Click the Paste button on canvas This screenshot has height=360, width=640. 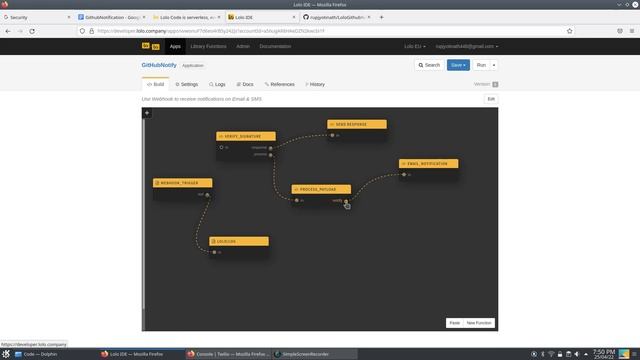(x=454, y=323)
